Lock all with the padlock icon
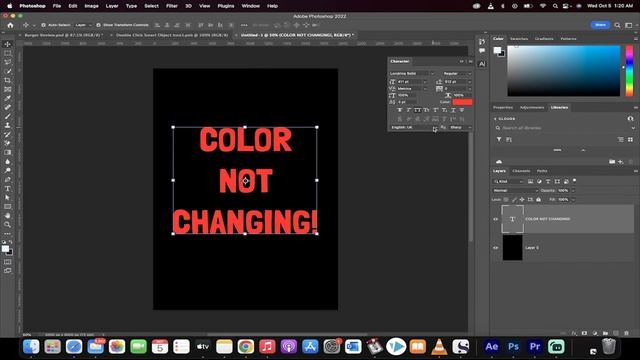The height and width of the screenshot is (360, 640). (x=538, y=200)
